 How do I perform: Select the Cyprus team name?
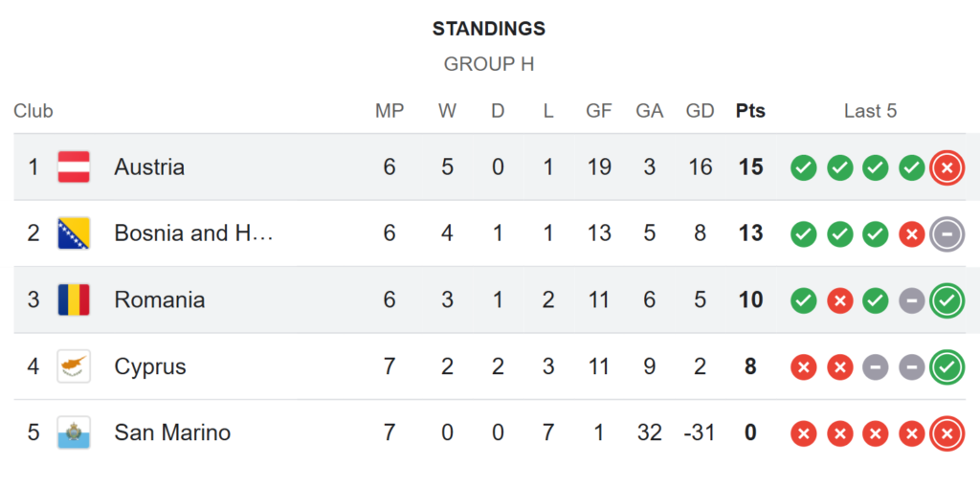(149, 366)
